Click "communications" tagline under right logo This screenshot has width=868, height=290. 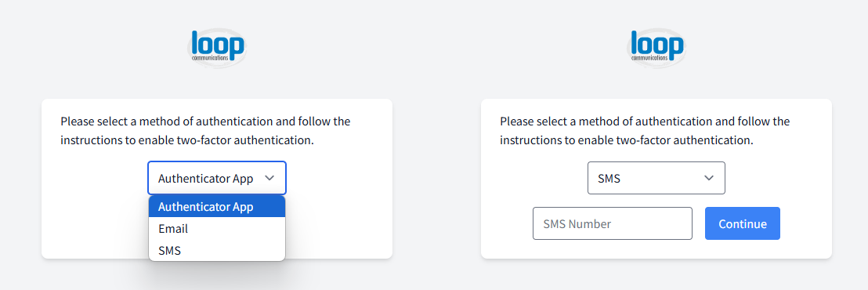point(649,57)
